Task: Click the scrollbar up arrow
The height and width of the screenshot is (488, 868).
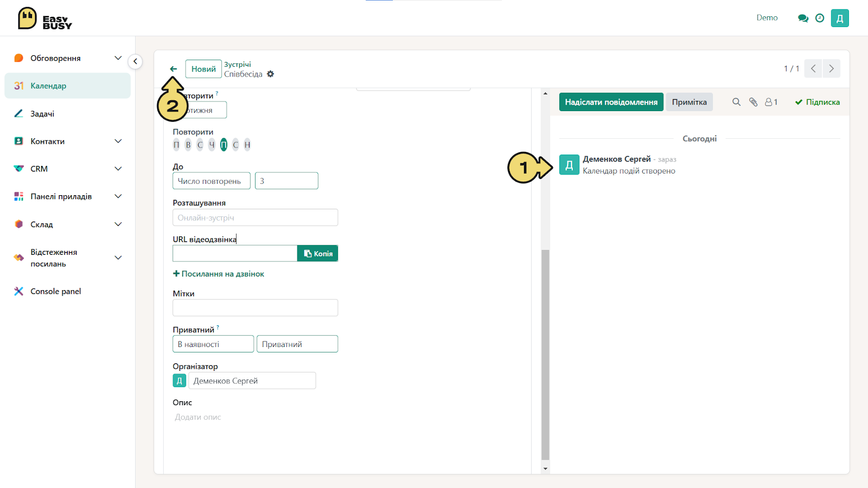Action: [x=545, y=93]
